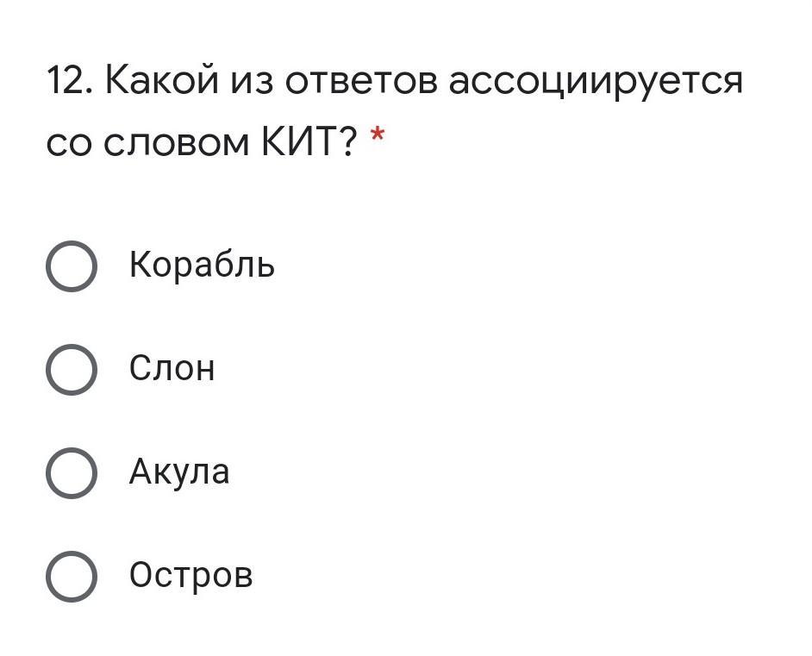Screen dimensions: 812x656
Task: Click the Слон answer label text
Action: coord(172,368)
